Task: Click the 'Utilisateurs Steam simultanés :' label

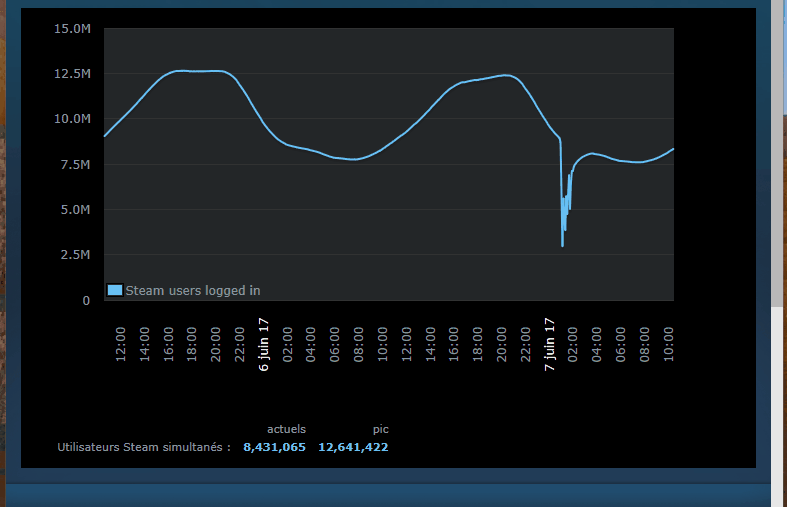Action: 144,447
